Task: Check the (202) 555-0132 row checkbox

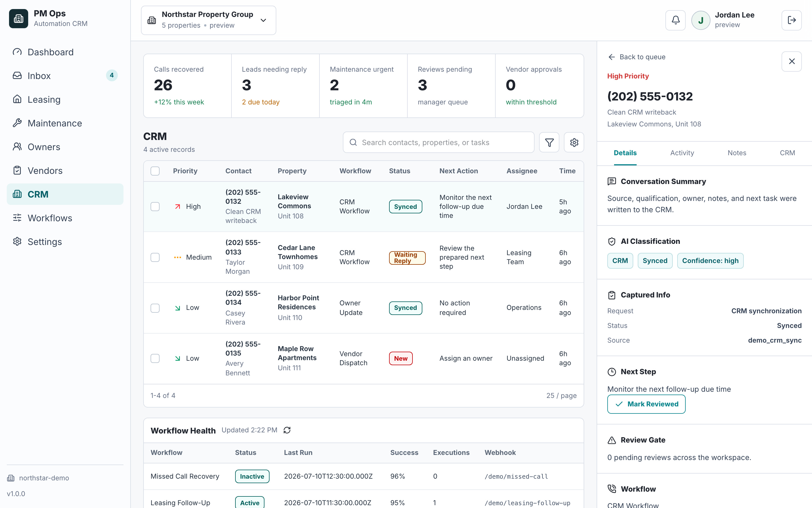Action: [155, 207]
